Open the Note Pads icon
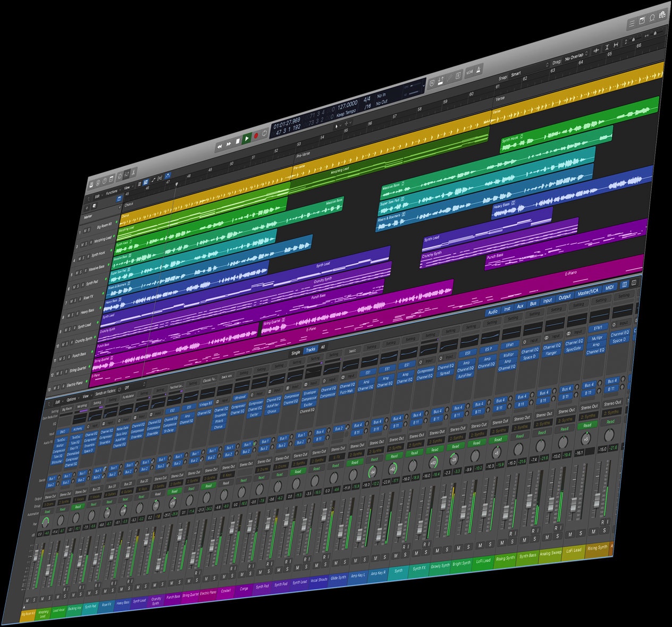The image size is (672, 627). coord(642,20)
